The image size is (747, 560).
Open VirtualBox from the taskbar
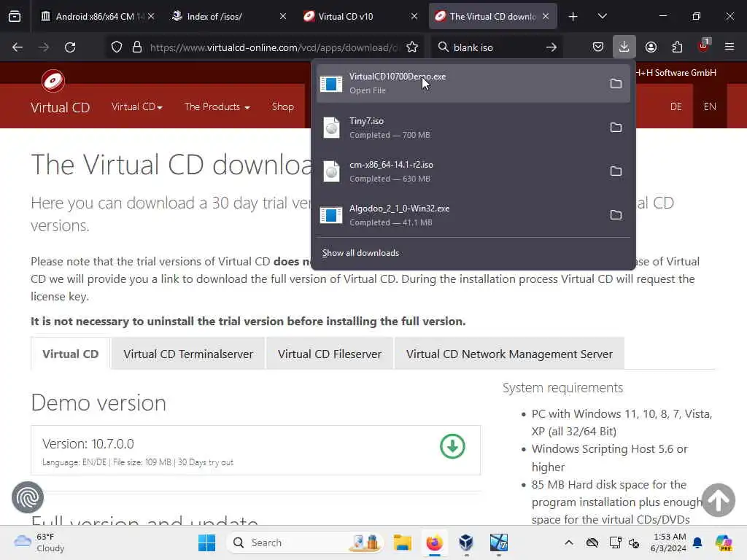pyautogui.click(x=466, y=542)
